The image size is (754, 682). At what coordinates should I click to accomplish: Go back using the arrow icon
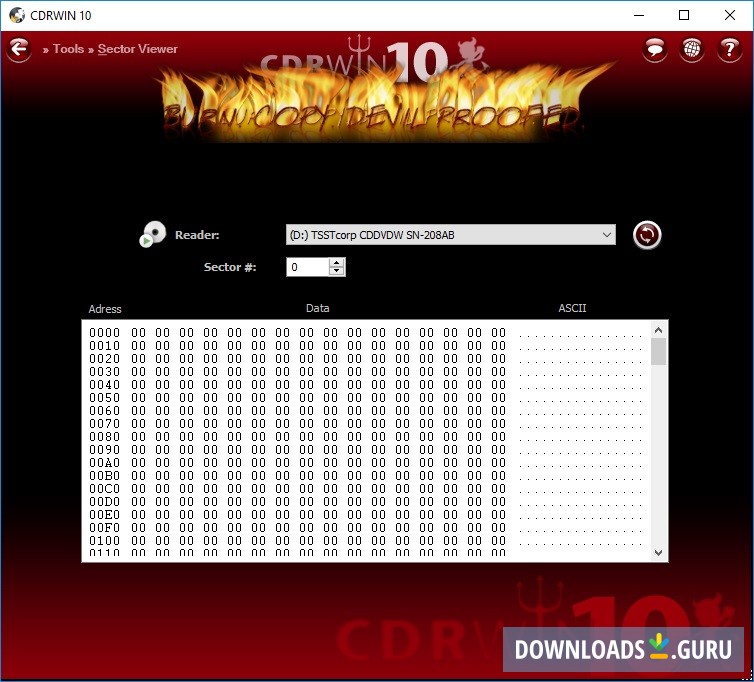click(x=19, y=49)
